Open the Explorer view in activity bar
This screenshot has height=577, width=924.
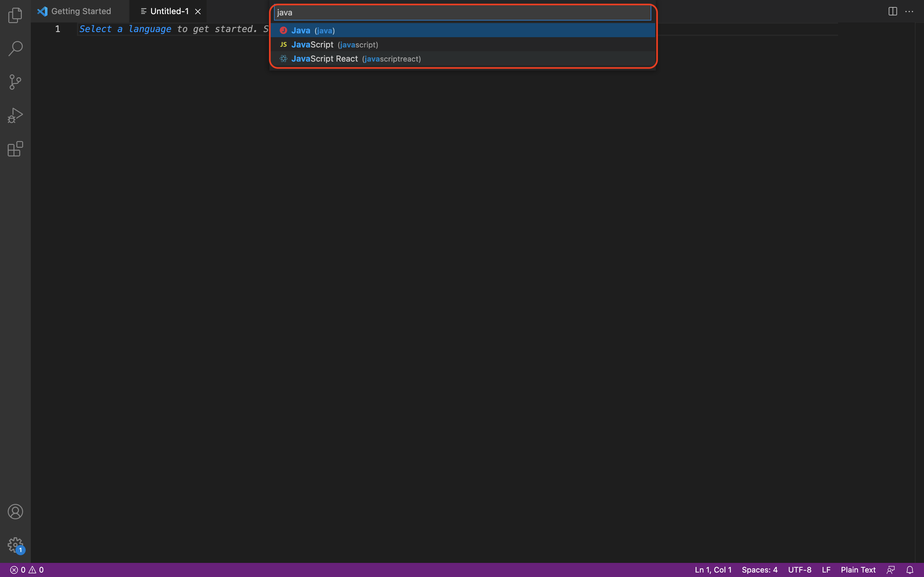pos(15,15)
